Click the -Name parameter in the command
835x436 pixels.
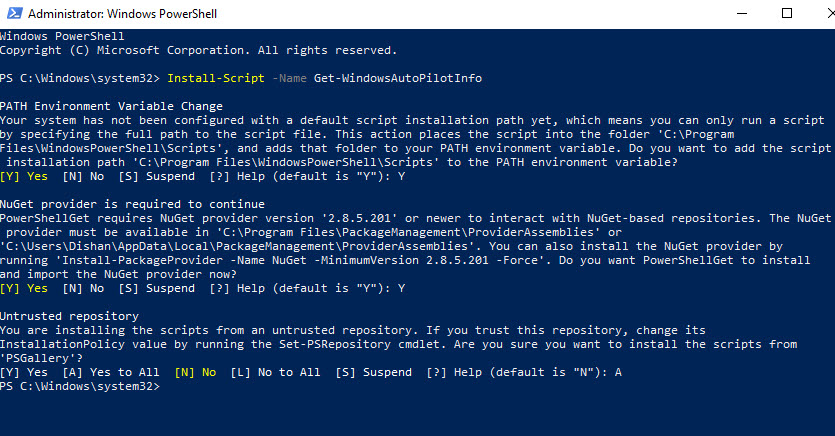(x=289, y=78)
